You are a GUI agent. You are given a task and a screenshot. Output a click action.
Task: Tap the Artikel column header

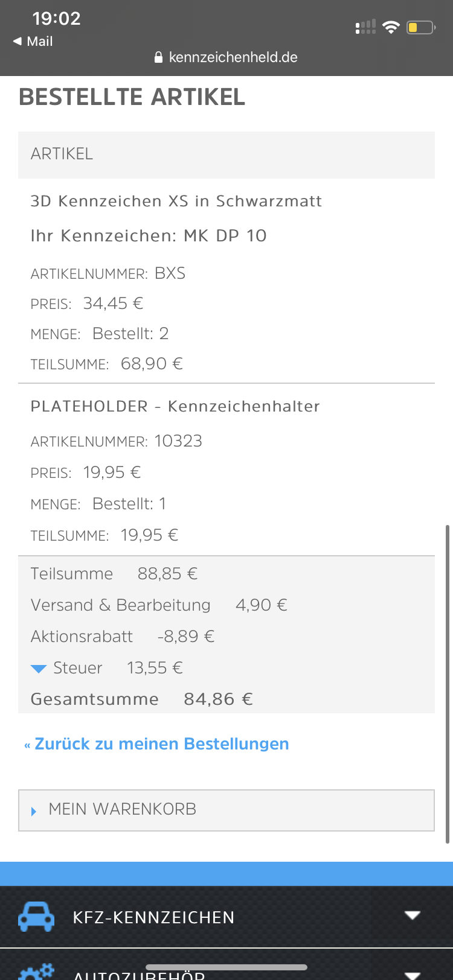point(62,154)
